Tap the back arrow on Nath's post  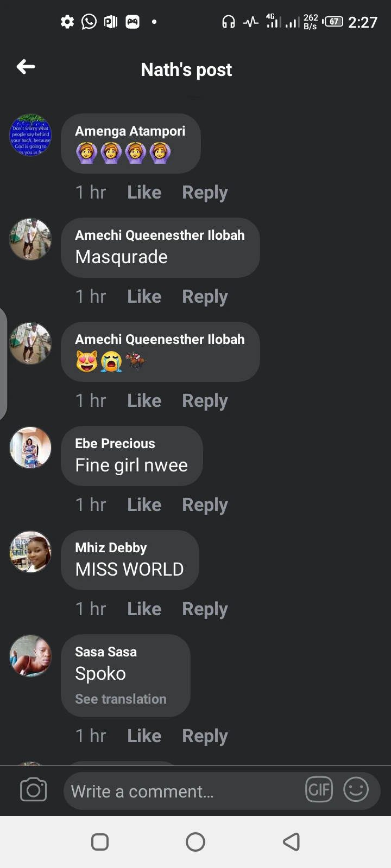26,67
